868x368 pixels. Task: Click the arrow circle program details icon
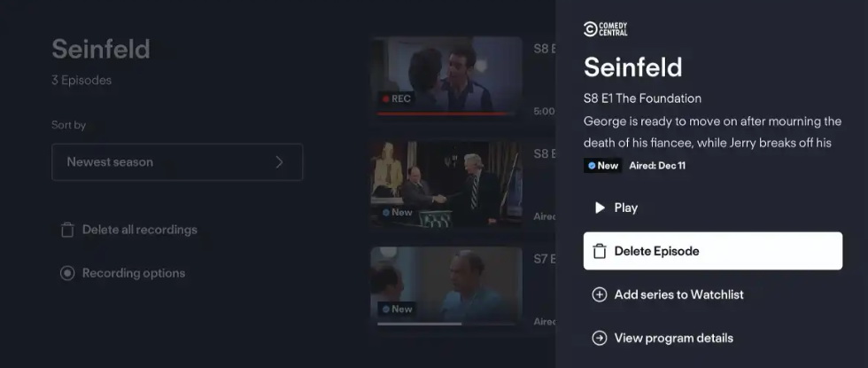600,338
